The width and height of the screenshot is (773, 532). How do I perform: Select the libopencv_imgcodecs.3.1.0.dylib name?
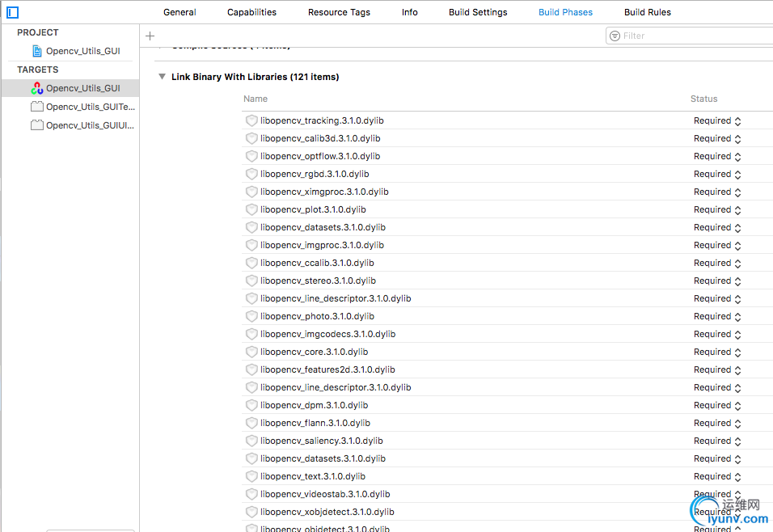pyautogui.click(x=327, y=334)
